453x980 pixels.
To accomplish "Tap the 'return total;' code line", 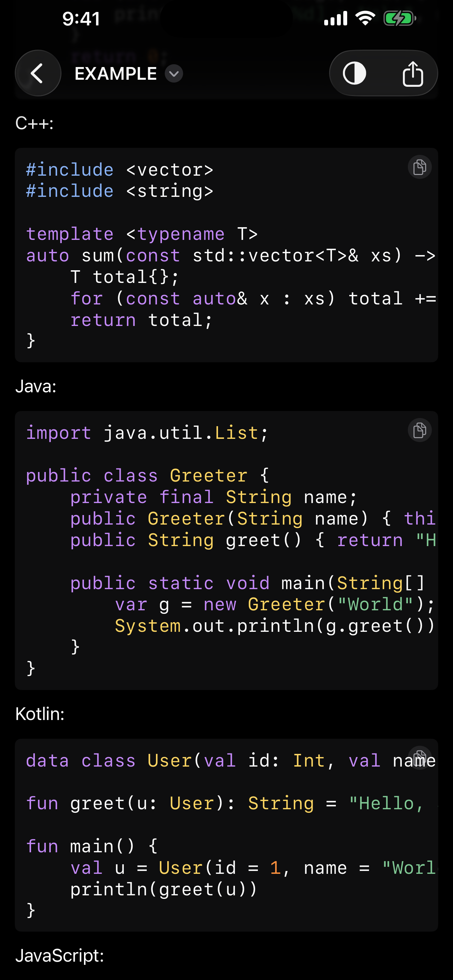I will click(x=141, y=320).
